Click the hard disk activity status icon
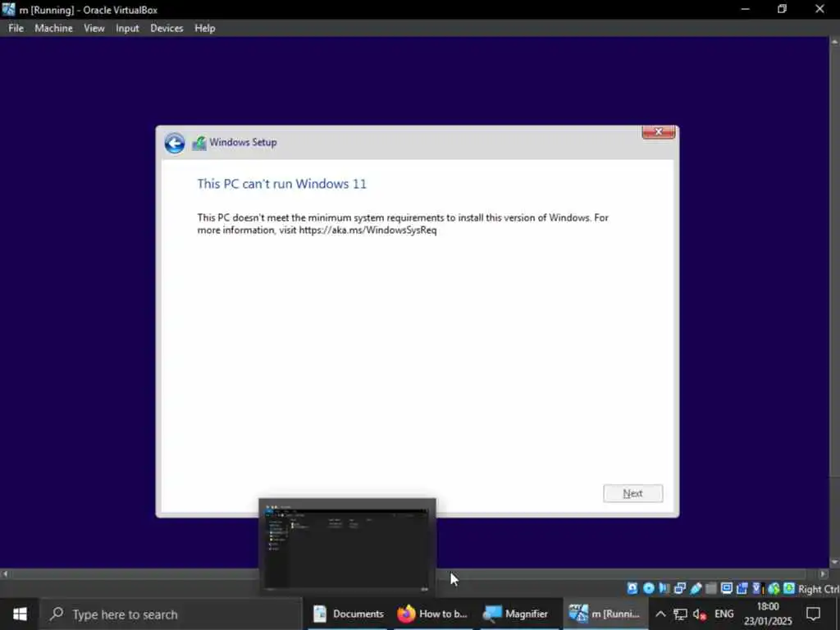Image resolution: width=840 pixels, height=630 pixels. [x=632, y=588]
